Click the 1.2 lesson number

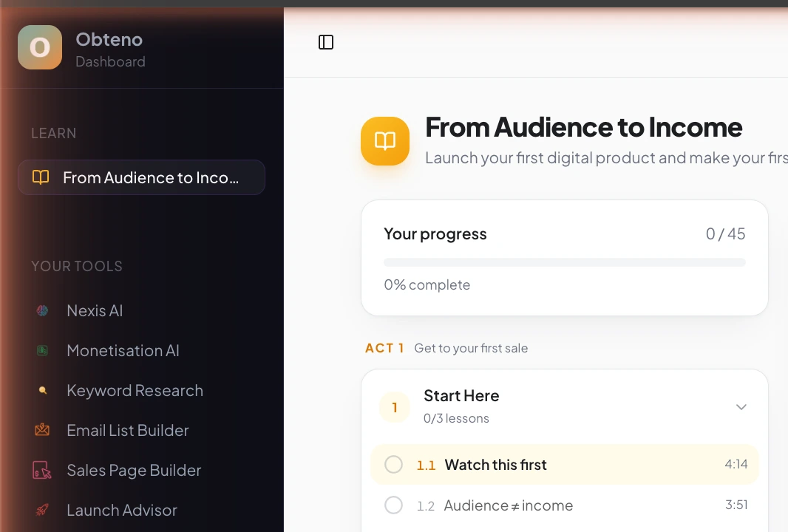[425, 506]
